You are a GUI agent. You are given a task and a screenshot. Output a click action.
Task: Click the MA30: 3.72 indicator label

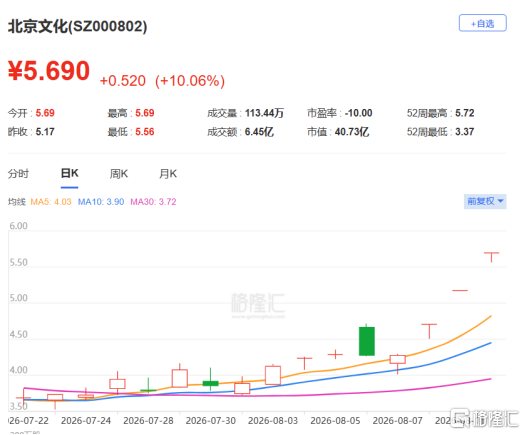pos(153,202)
